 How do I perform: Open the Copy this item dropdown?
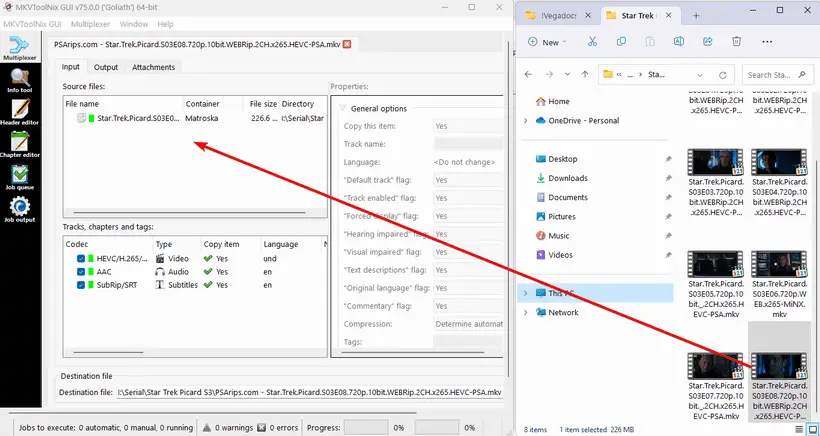tap(468, 126)
